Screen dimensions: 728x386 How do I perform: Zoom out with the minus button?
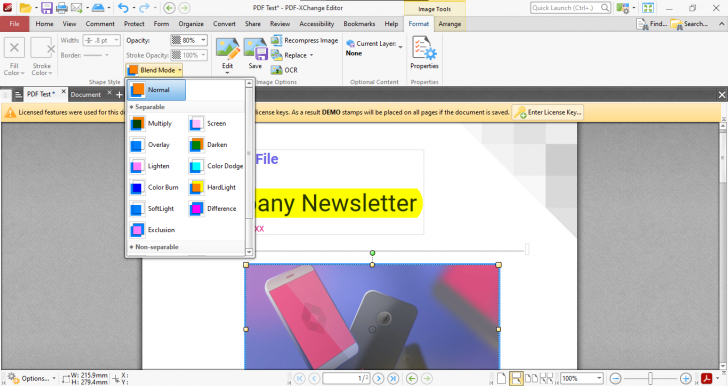point(616,379)
